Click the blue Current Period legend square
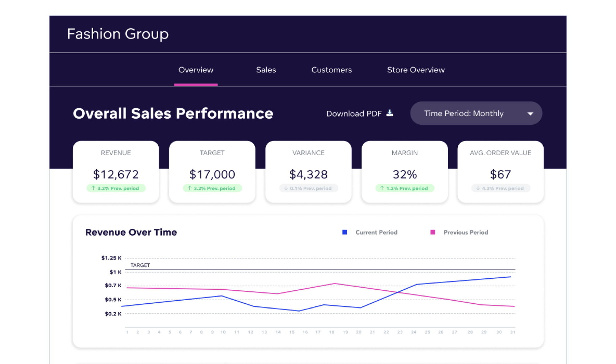This screenshot has width=616, height=364. tap(344, 232)
